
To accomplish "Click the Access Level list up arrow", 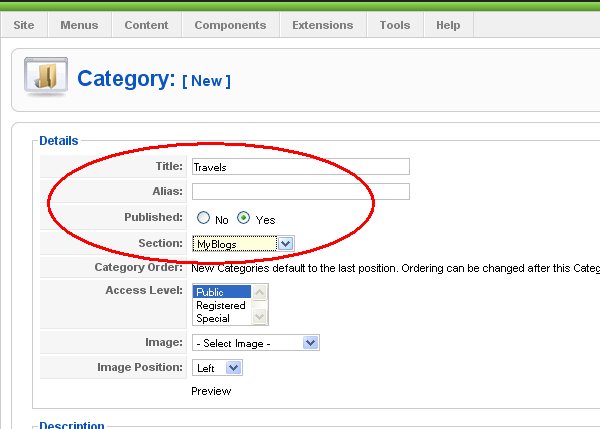I will 259,293.
